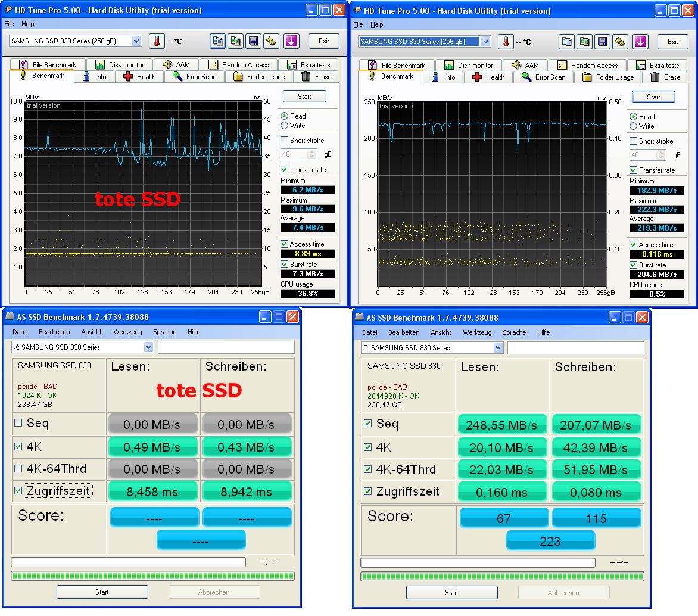Start benchmark in left HD Tune window
Screen dimensions: 698x616
pyautogui.click(x=304, y=96)
